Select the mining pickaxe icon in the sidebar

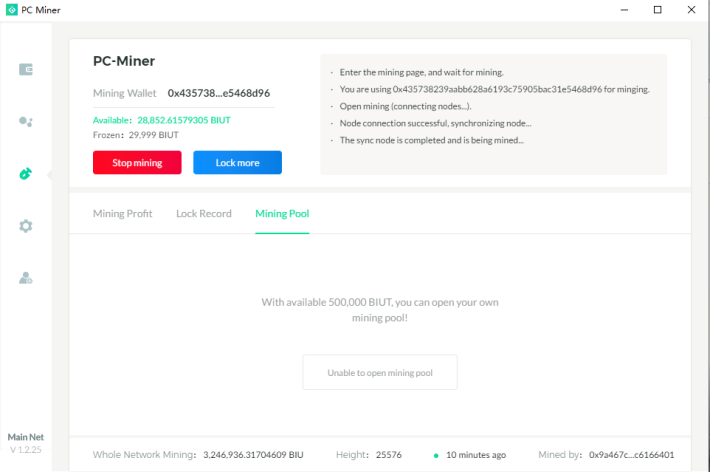26,173
